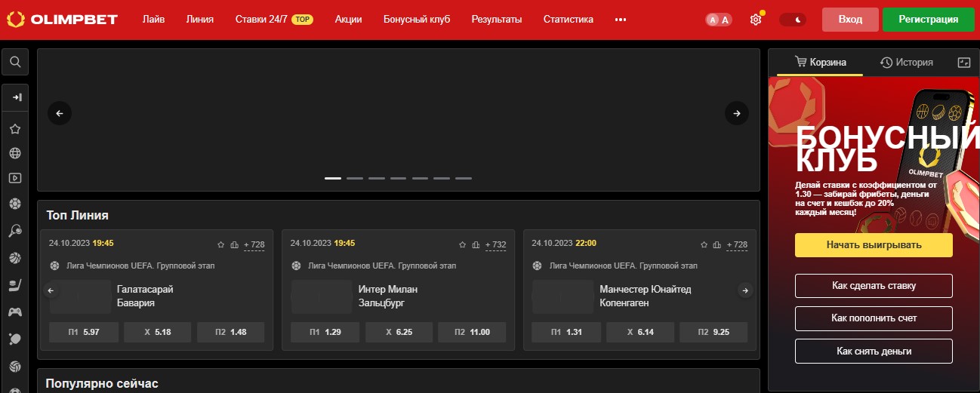The width and height of the screenshot is (980, 393).
Task: Jump to the last banner slide indicator
Action: click(x=464, y=178)
